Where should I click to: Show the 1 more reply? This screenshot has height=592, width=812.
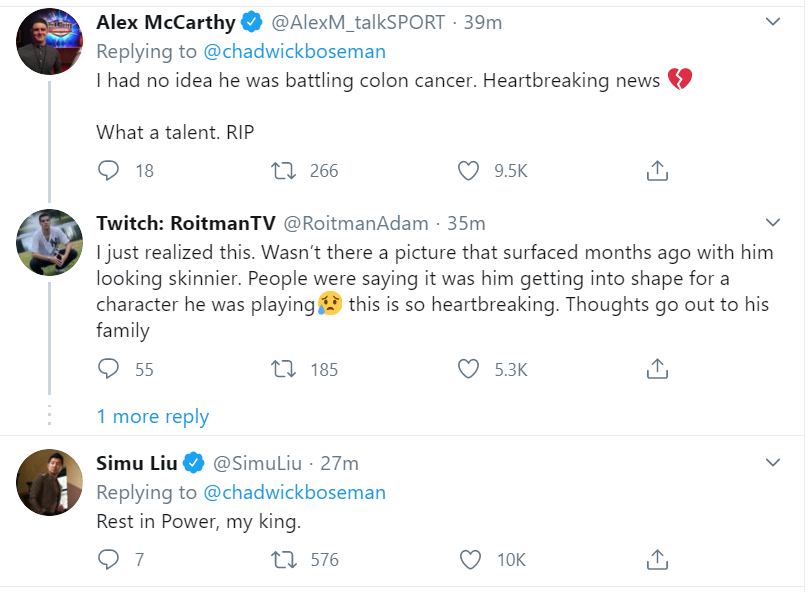pyautogui.click(x=153, y=417)
